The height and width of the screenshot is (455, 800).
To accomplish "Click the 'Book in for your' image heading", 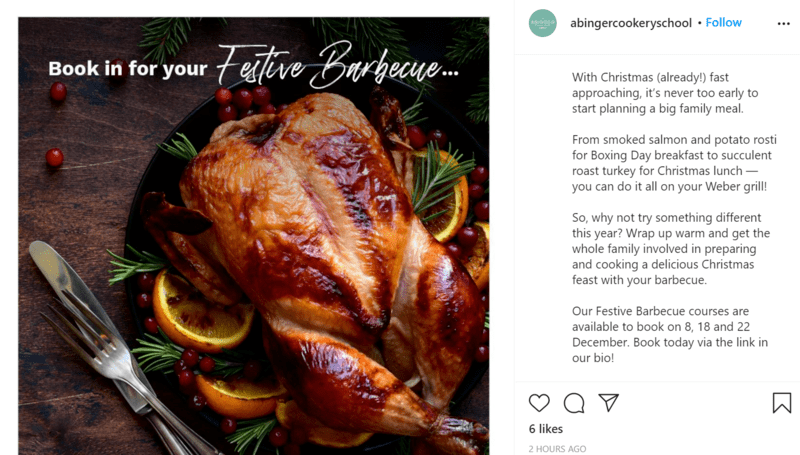I will pyautogui.click(x=128, y=68).
